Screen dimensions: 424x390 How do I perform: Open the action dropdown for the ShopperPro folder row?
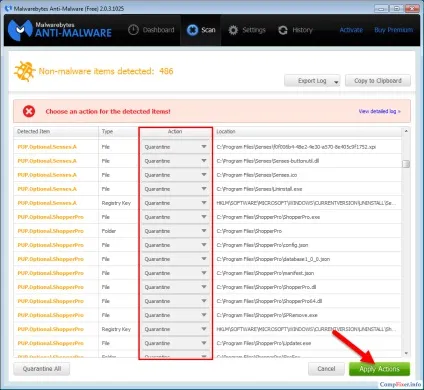coord(175,231)
